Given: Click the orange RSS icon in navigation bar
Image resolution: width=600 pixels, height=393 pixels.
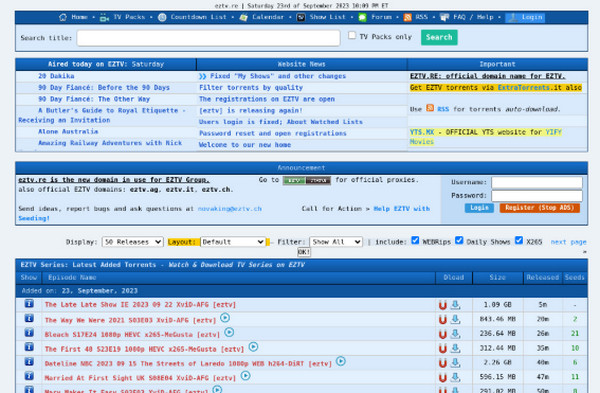Looking at the screenshot, I should tap(408, 17).
